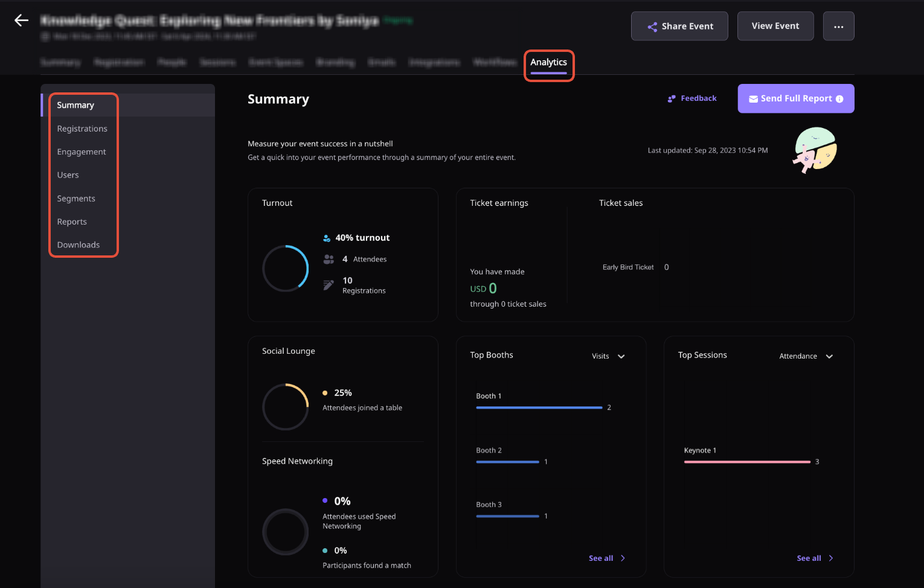Click the share icon in Share Event
Image resolution: width=924 pixels, height=588 pixels.
pyautogui.click(x=652, y=27)
